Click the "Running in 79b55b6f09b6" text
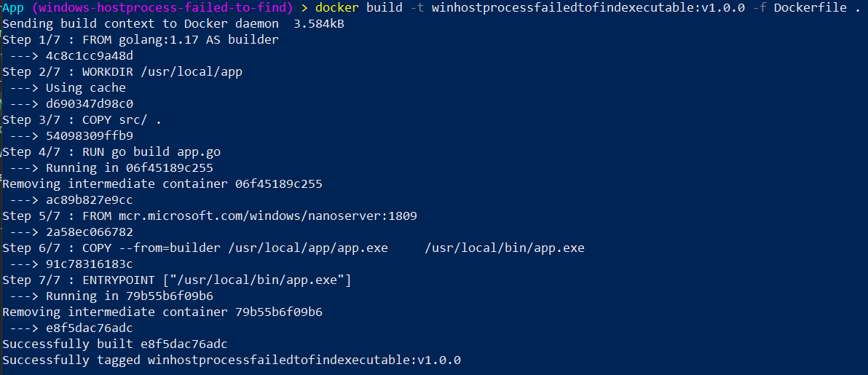The height and width of the screenshot is (375, 868). [129, 296]
